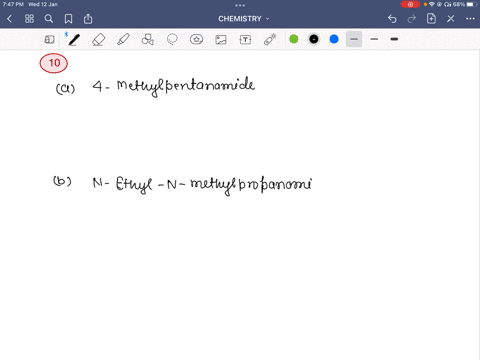Screen dimensions: 480x360
Task: Undo the last stroke
Action: [x=392, y=19]
